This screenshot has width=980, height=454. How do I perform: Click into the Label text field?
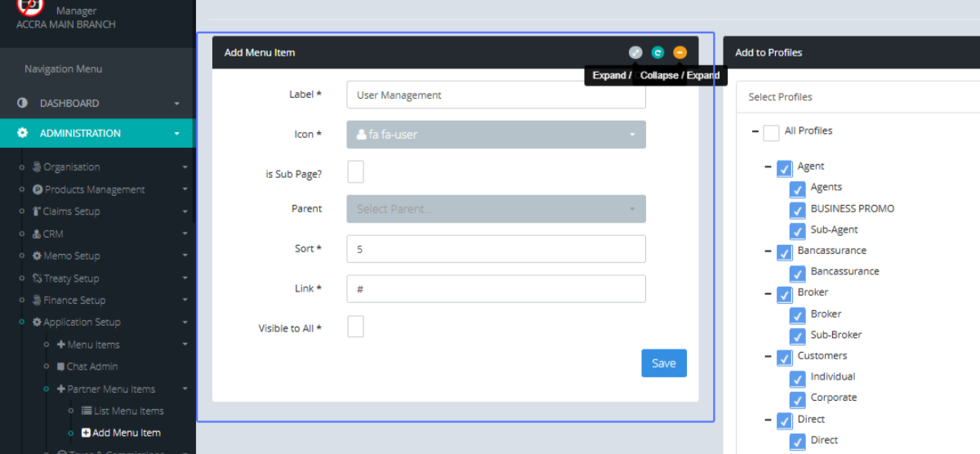point(496,95)
